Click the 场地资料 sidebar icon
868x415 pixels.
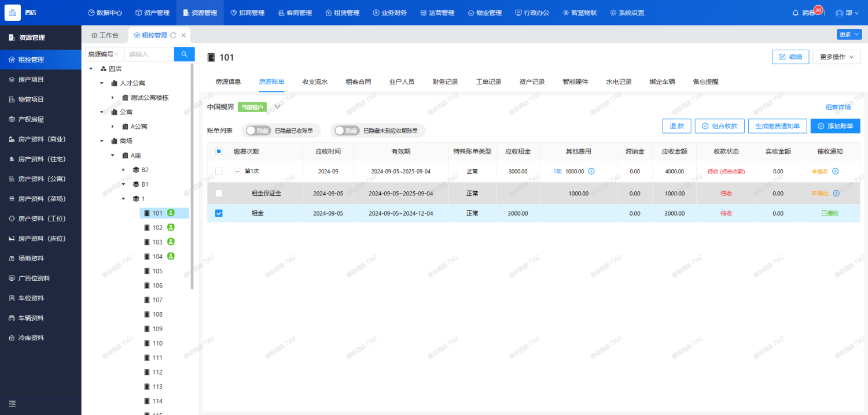pos(12,258)
